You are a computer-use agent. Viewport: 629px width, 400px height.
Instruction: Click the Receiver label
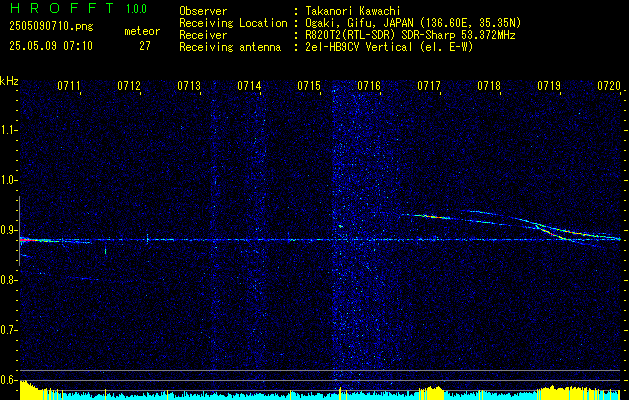203,35
